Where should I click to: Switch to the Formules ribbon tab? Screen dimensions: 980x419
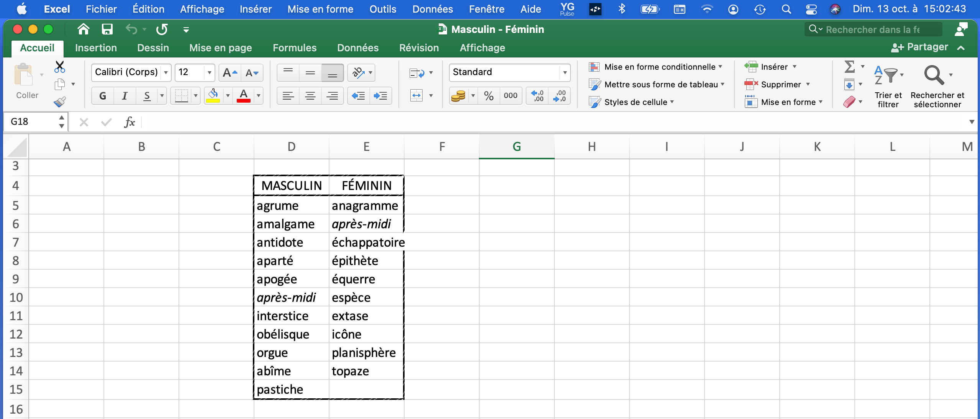tap(294, 48)
